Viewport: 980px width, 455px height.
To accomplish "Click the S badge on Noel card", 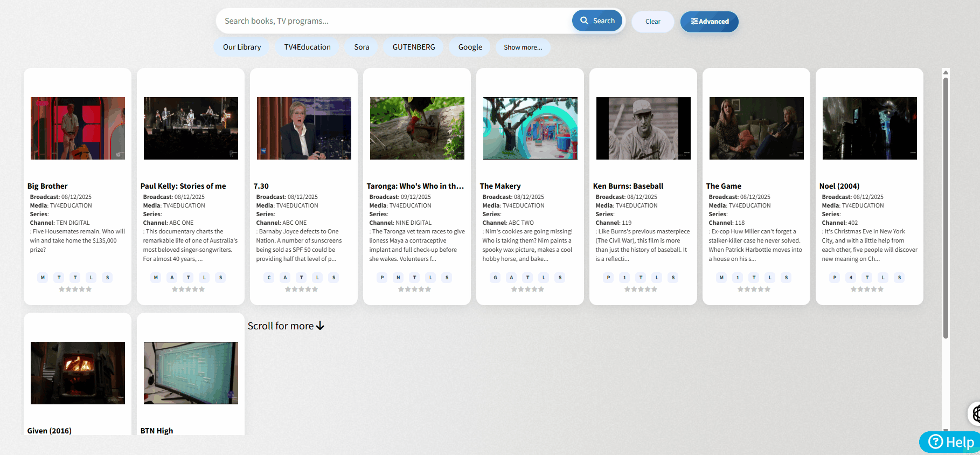I will coord(899,278).
